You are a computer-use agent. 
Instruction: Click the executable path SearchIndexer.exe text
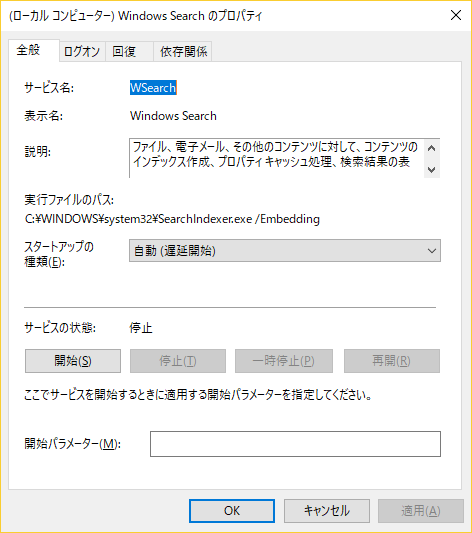pos(205,219)
